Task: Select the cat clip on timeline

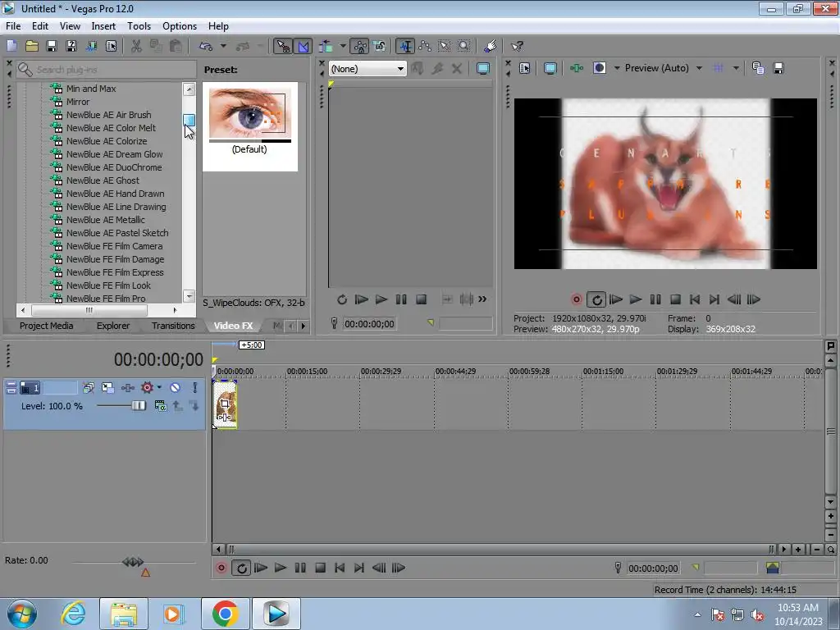Action: click(x=225, y=404)
